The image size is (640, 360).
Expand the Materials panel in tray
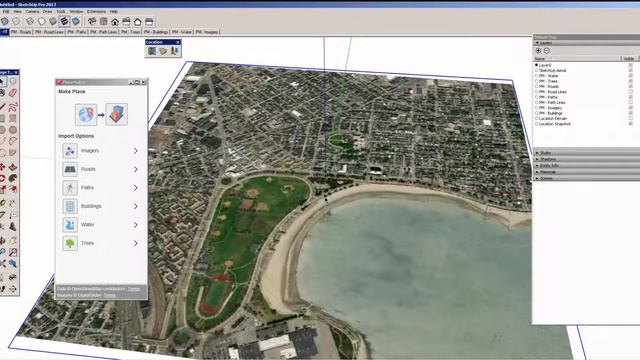(x=587, y=172)
